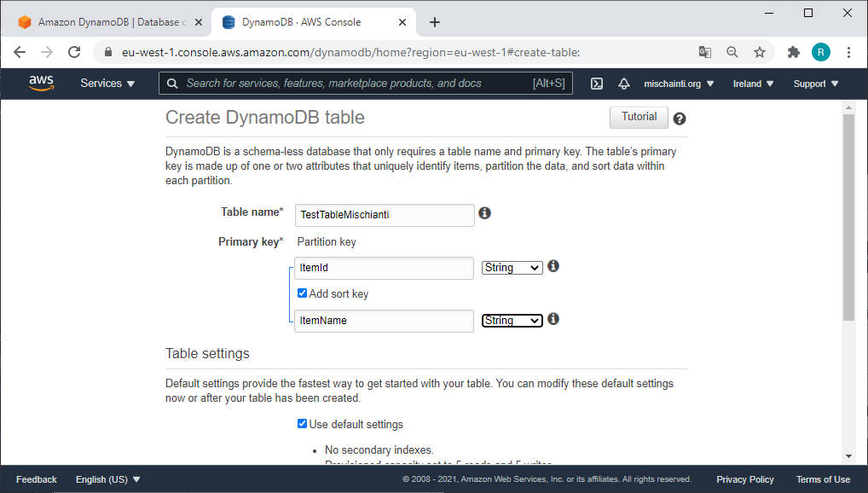
Task: Click the Feedback button in footer
Action: (37, 479)
